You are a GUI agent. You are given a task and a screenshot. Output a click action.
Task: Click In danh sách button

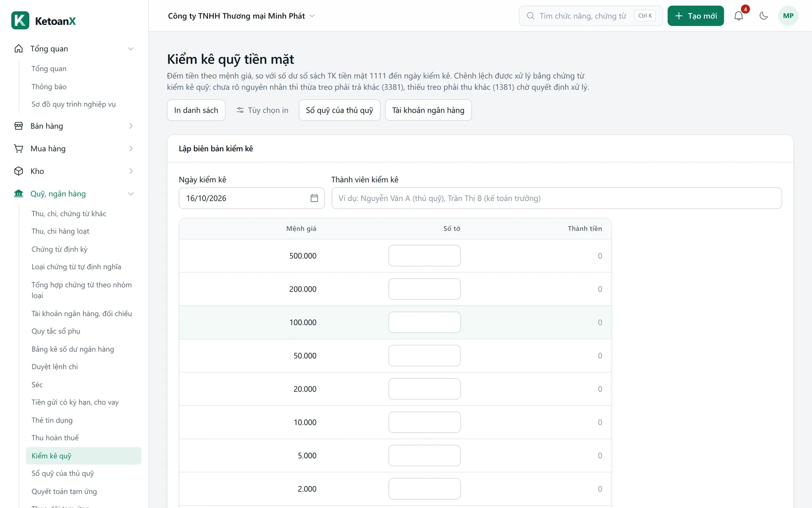[x=196, y=110]
